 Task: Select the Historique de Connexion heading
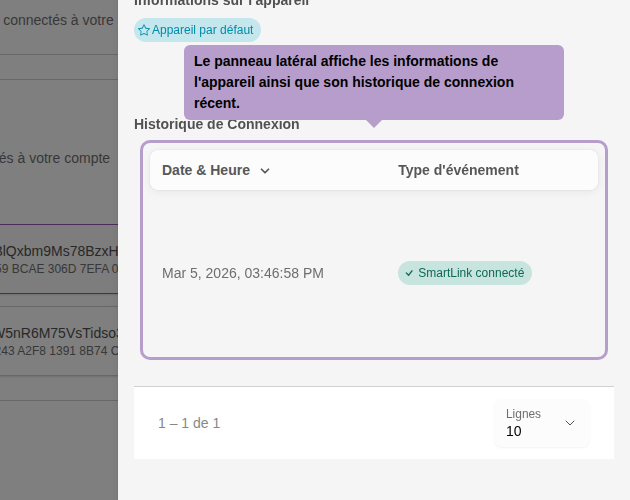216,125
